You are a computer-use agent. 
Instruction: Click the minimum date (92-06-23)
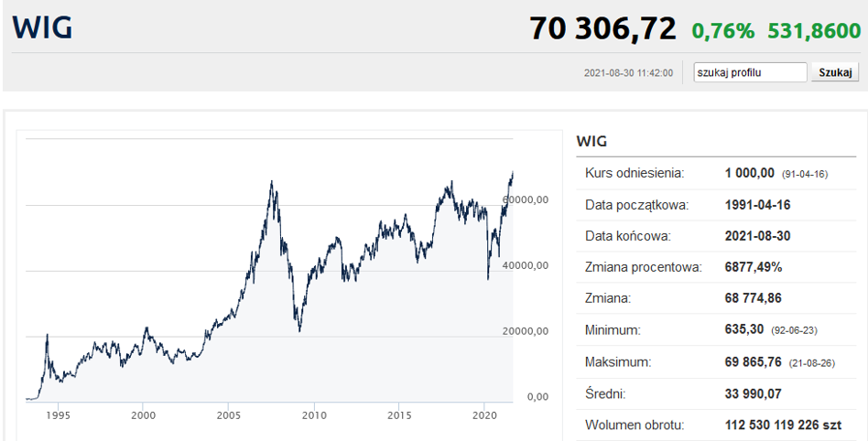pyautogui.click(x=794, y=331)
